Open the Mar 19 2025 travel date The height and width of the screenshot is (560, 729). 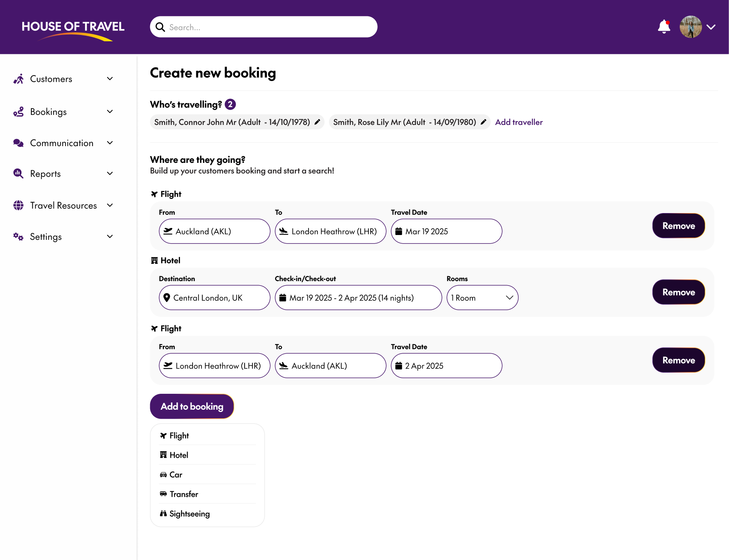[x=446, y=231]
